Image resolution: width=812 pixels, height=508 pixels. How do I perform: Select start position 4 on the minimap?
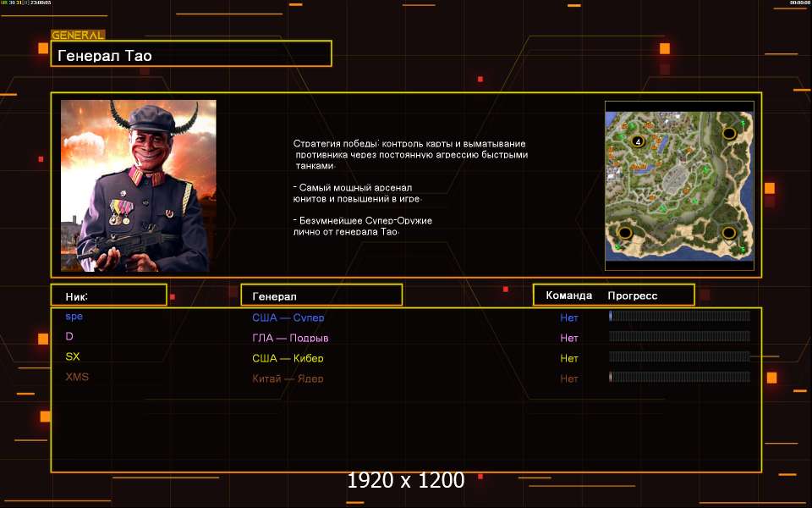tap(638, 141)
